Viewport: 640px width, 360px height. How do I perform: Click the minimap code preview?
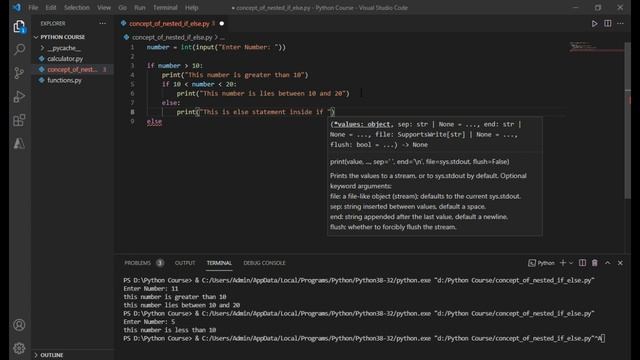(595, 47)
